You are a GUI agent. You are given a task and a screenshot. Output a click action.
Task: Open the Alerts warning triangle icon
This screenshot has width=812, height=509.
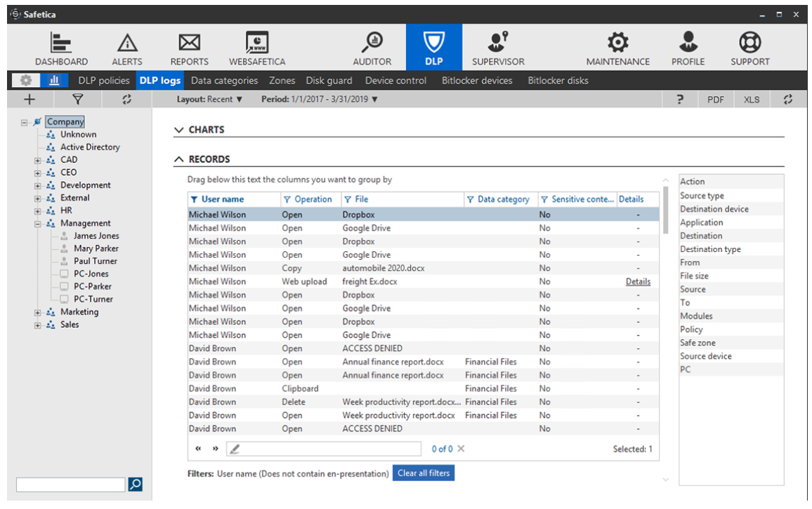[x=127, y=44]
